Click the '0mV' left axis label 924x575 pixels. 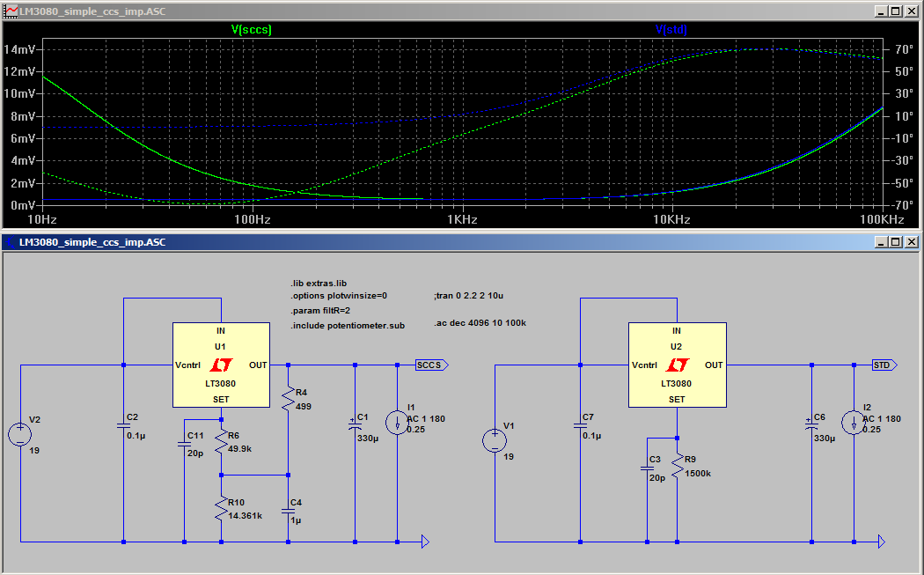click(23, 205)
